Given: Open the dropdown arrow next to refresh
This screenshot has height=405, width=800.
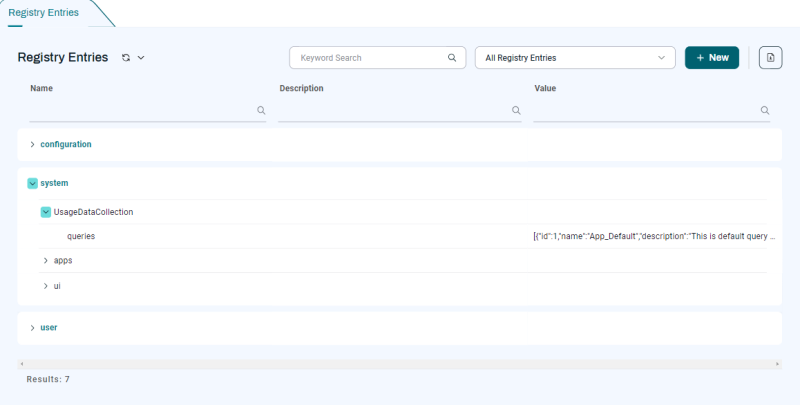Looking at the screenshot, I should [141, 58].
